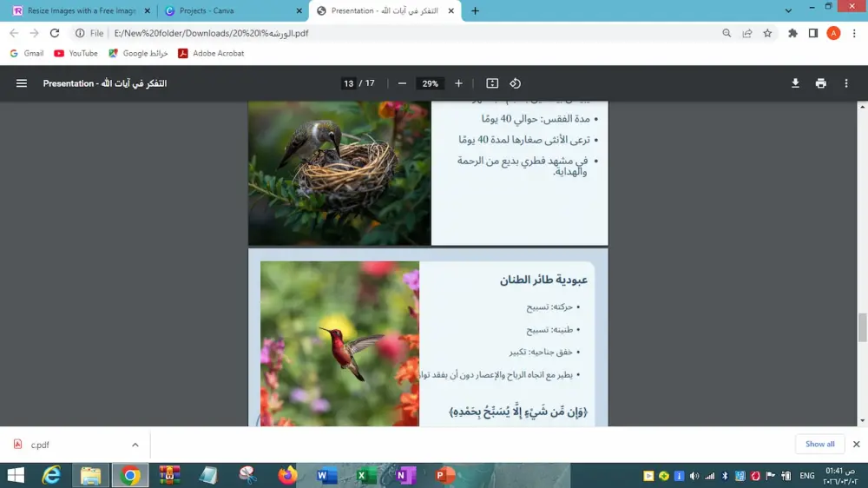
Task: Open the Chrome three-dot menu
Action: pos(854,33)
